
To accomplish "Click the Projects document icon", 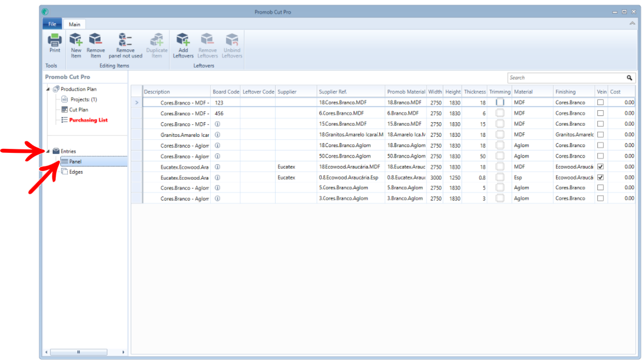I will click(x=64, y=99).
